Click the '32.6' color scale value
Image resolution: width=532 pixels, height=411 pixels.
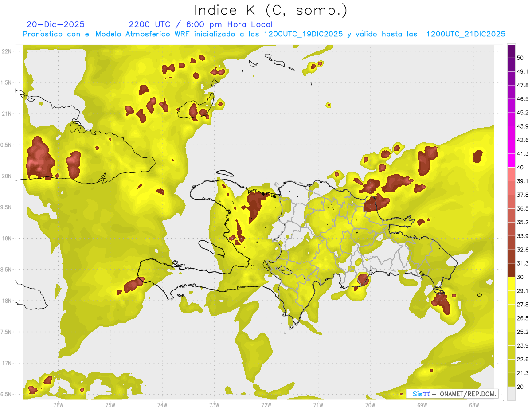[x=523, y=250]
